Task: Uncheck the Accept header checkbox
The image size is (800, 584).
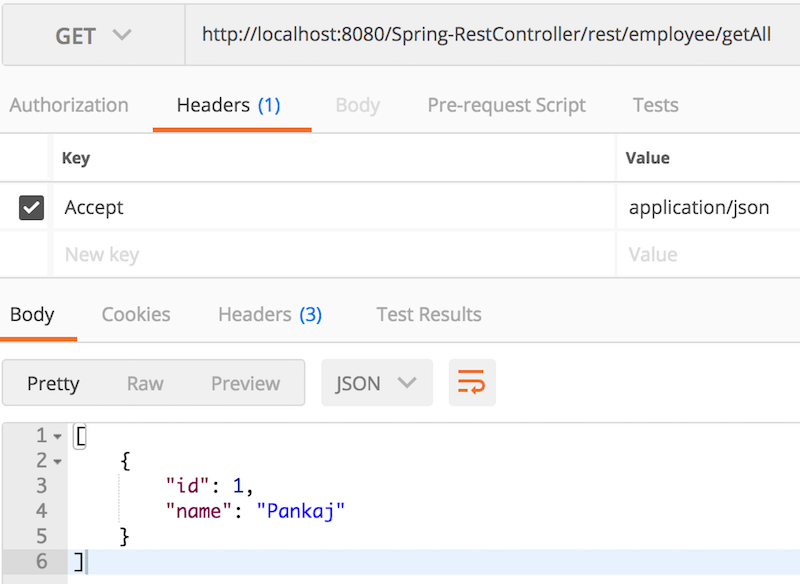Action: [x=30, y=207]
